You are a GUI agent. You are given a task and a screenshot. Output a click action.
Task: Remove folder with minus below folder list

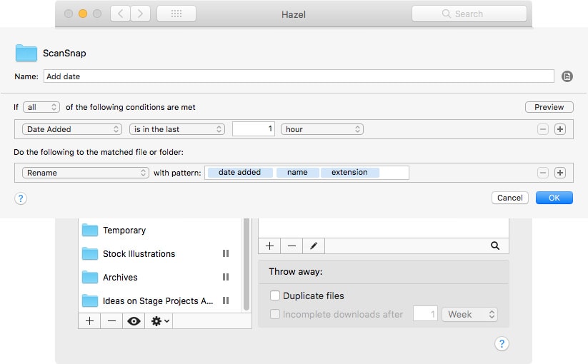[111, 321]
